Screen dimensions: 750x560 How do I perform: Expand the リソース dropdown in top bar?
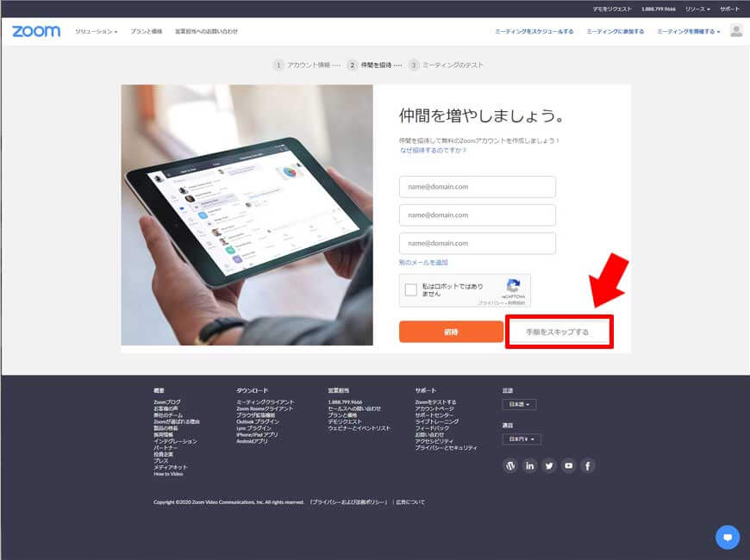(x=697, y=9)
